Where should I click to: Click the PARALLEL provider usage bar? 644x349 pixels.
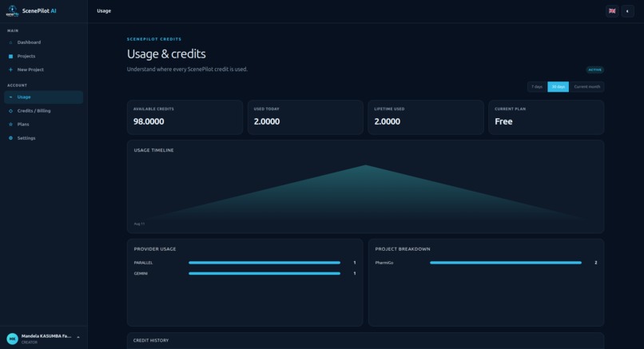coord(264,263)
